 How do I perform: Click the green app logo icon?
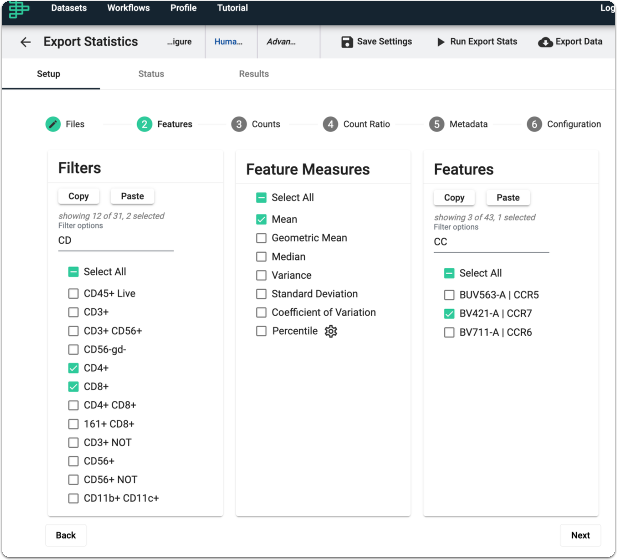pyautogui.click(x=18, y=9)
